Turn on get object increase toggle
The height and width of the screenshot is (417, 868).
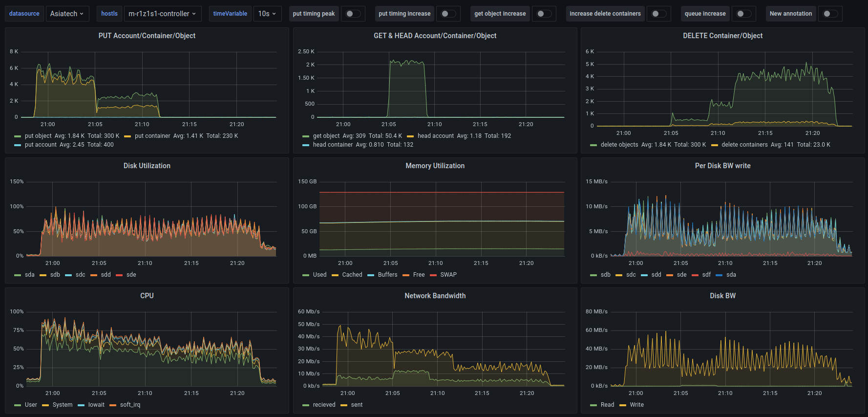coord(543,14)
